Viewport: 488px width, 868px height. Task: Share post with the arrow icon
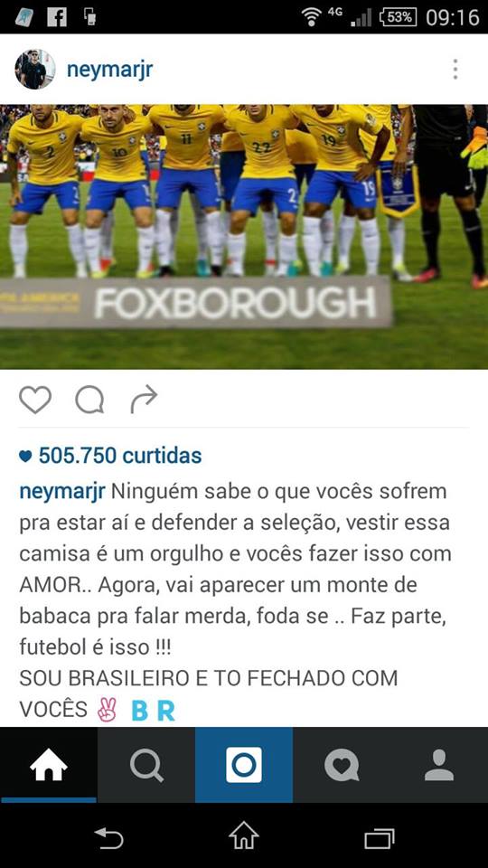pyautogui.click(x=144, y=400)
